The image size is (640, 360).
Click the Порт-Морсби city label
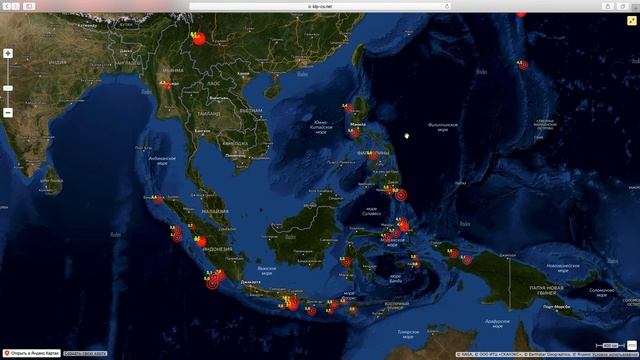(556, 307)
